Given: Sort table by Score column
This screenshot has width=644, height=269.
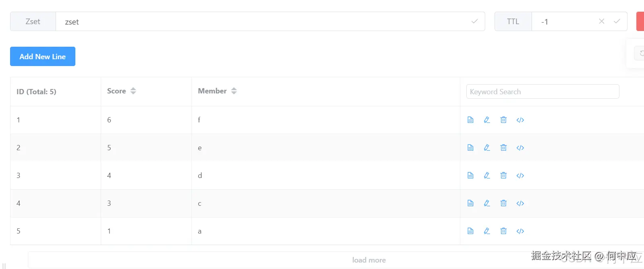Looking at the screenshot, I should click(133, 91).
